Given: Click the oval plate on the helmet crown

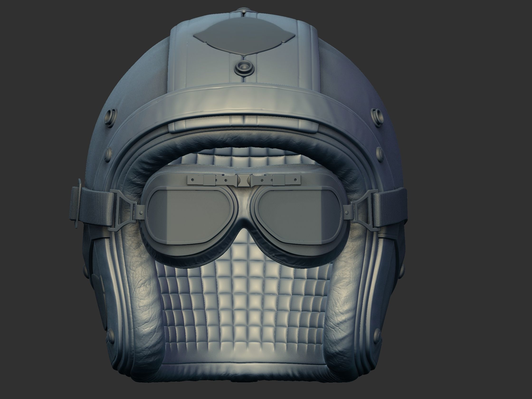Looking at the screenshot, I should click(244, 36).
